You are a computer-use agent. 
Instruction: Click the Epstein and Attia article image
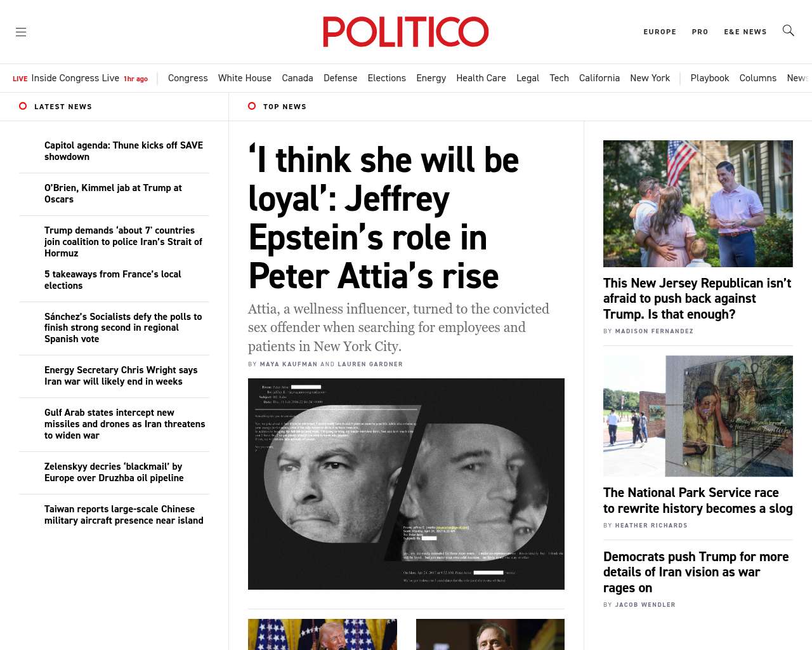406,484
